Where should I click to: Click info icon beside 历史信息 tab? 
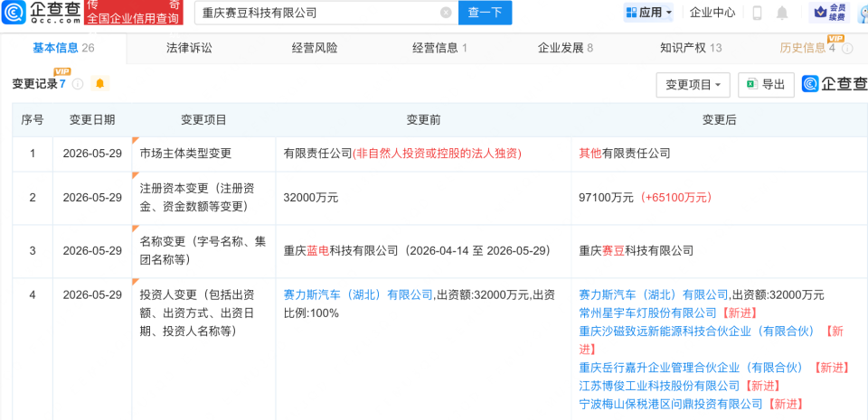point(847,49)
